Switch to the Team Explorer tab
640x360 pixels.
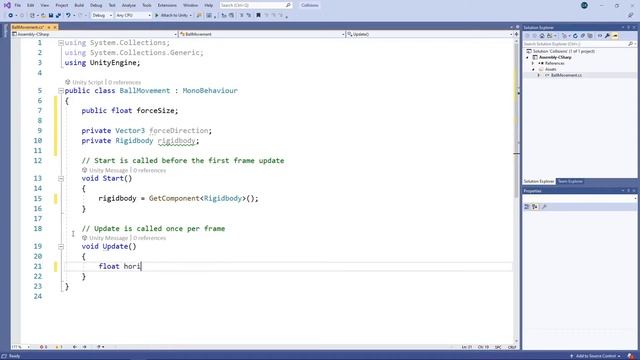pos(570,181)
